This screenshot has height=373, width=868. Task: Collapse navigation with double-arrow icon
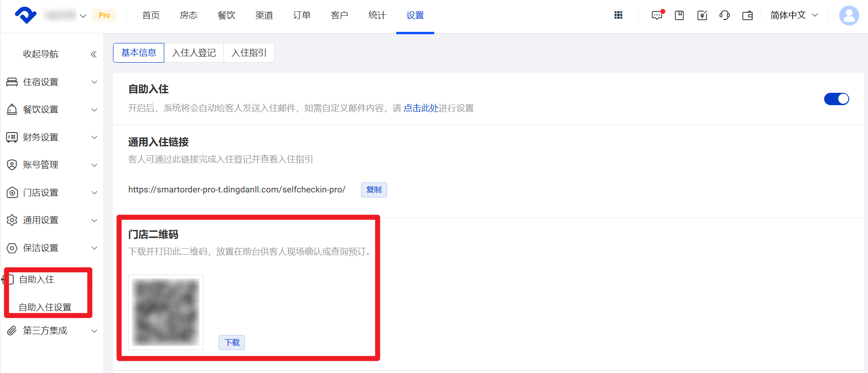[x=93, y=54]
